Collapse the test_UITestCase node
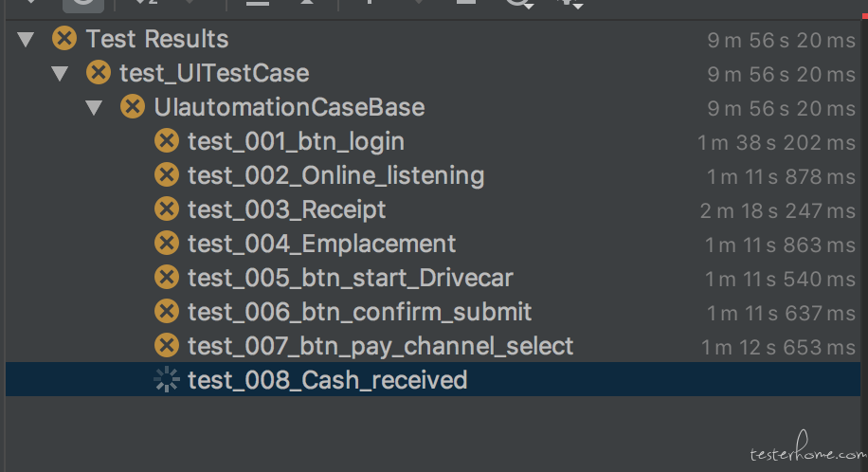 pos(60,74)
